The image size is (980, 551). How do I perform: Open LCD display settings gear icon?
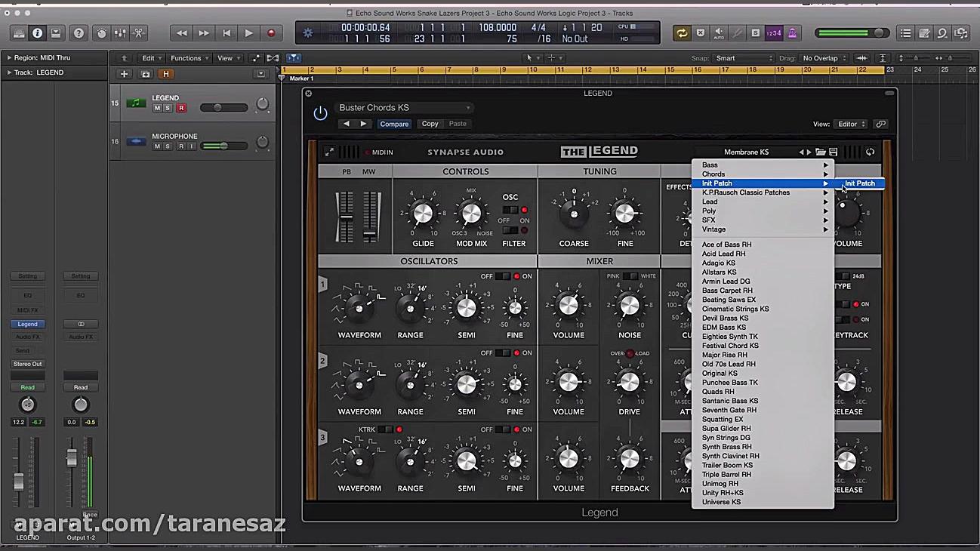[x=307, y=33]
